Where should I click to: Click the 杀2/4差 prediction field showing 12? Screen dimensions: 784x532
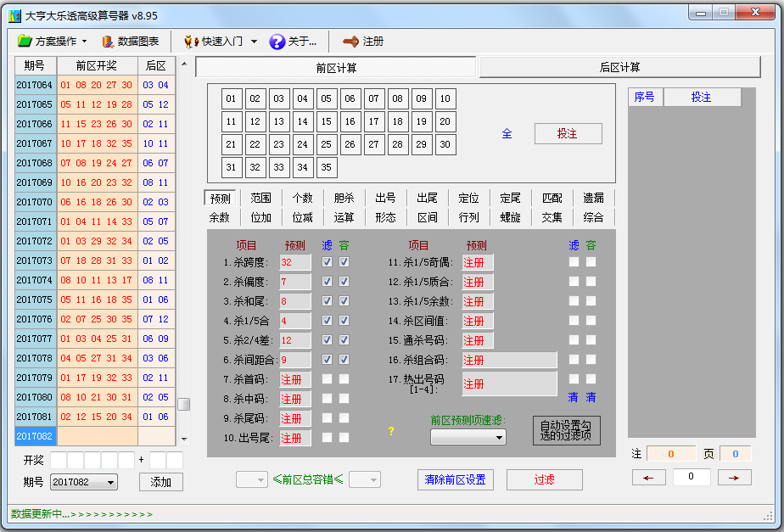[x=295, y=340]
